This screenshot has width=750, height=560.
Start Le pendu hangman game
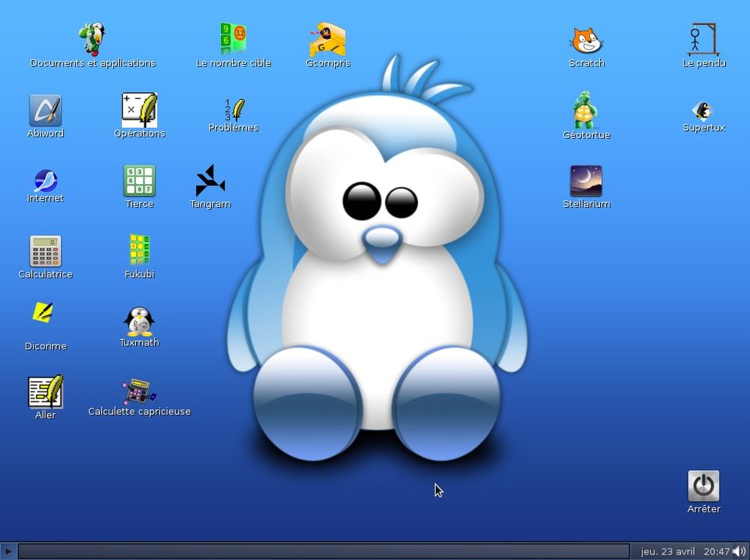click(702, 38)
